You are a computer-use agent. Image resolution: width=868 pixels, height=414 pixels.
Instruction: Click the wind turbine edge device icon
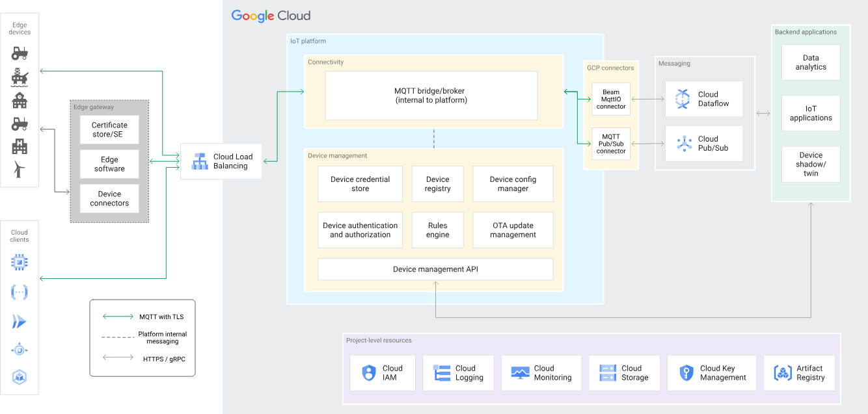tap(20, 170)
